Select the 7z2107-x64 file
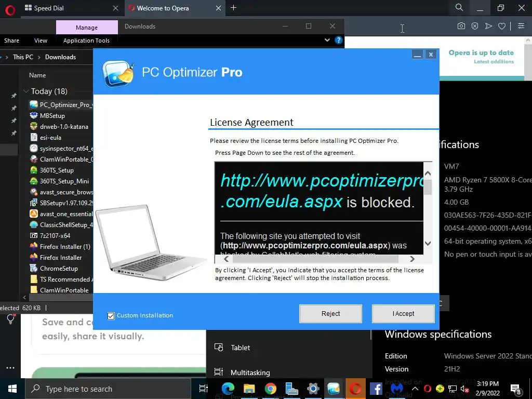This screenshot has width=532, height=399. (x=55, y=235)
